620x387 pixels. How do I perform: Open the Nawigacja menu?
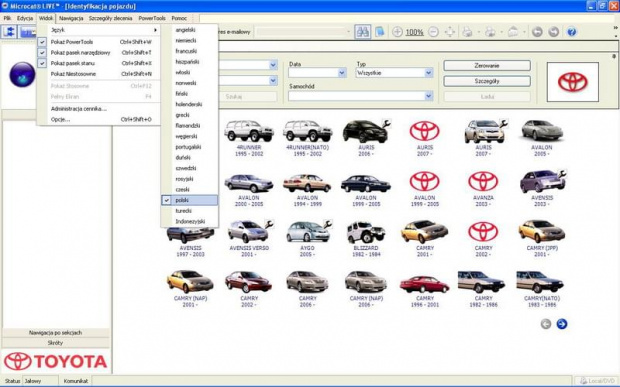(x=71, y=18)
